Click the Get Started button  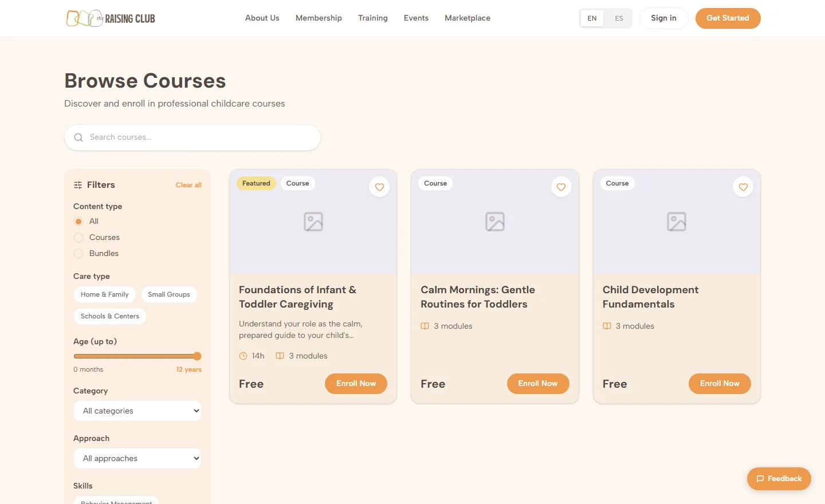click(728, 18)
